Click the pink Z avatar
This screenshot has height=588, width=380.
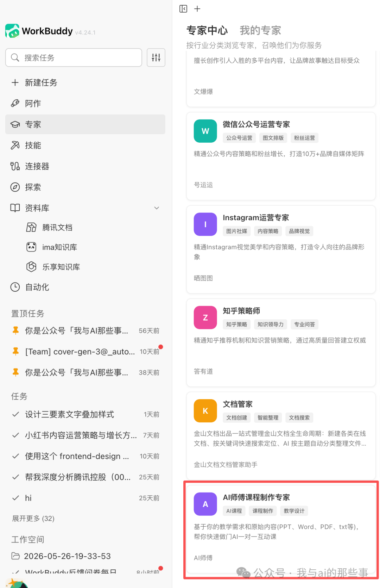pyautogui.click(x=205, y=317)
